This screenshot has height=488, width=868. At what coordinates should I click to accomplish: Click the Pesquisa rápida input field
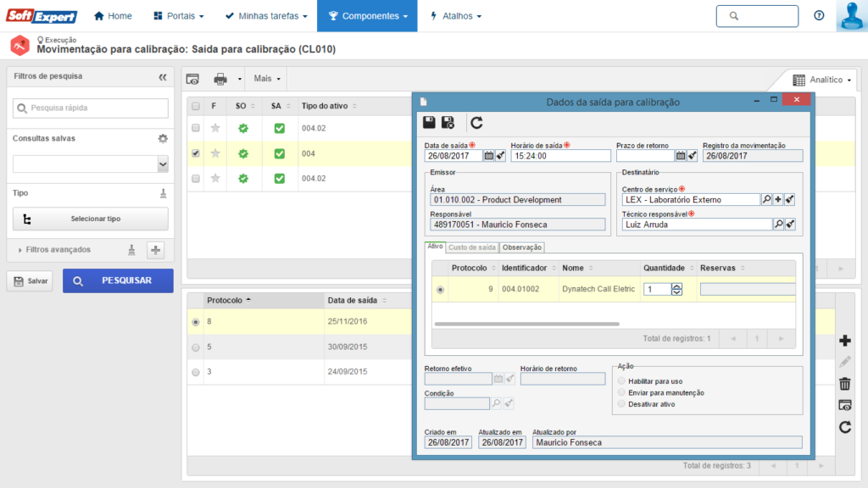[91, 108]
